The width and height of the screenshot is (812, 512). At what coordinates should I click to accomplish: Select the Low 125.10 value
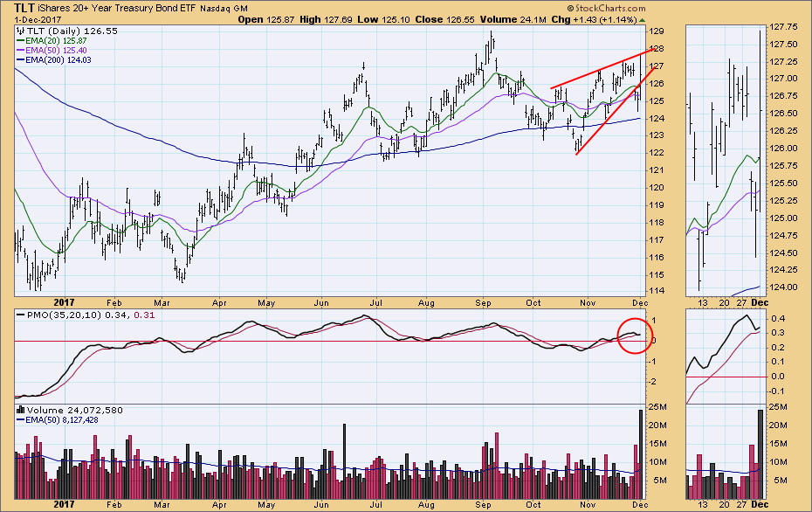click(383, 20)
